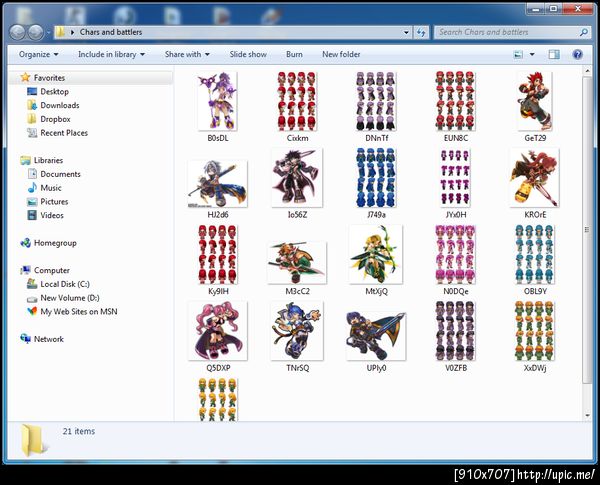Click the 21 items status text
The image size is (600, 485).
(x=79, y=431)
